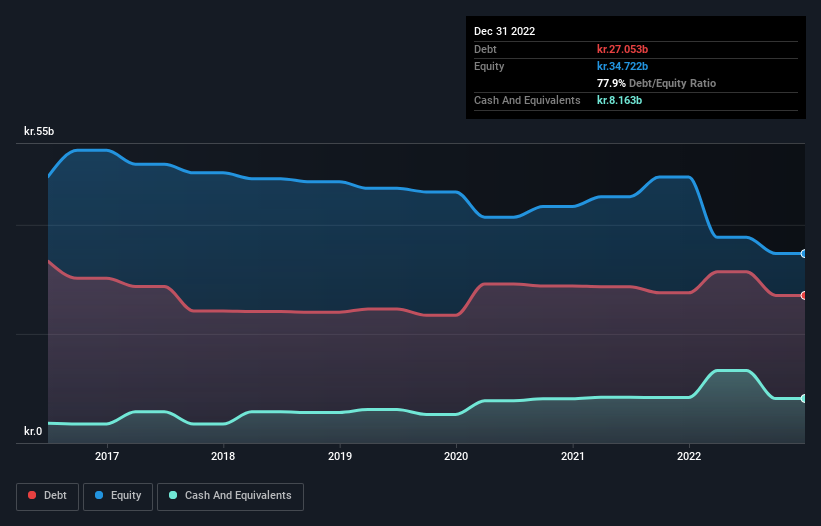Screen dimensions: 821x526
Task: Click the kr.0 y-axis label
Action: (x=33, y=431)
